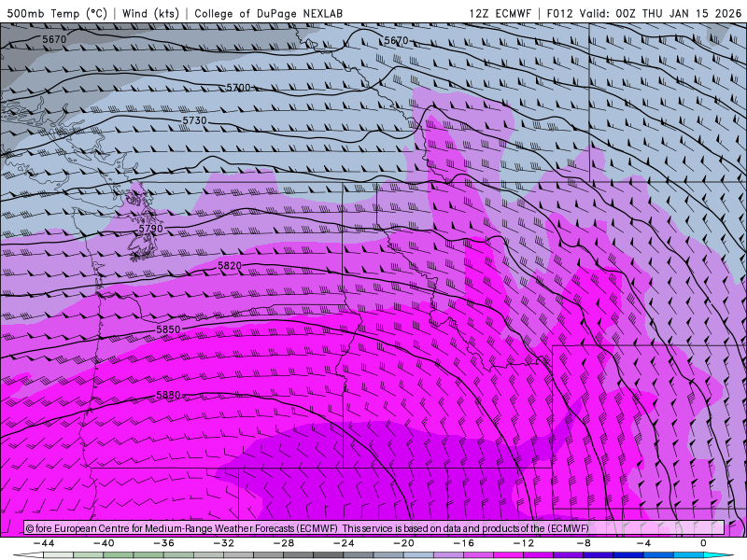Select the 5730 height contour label
The width and height of the screenshot is (747, 560).
coord(194,121)
